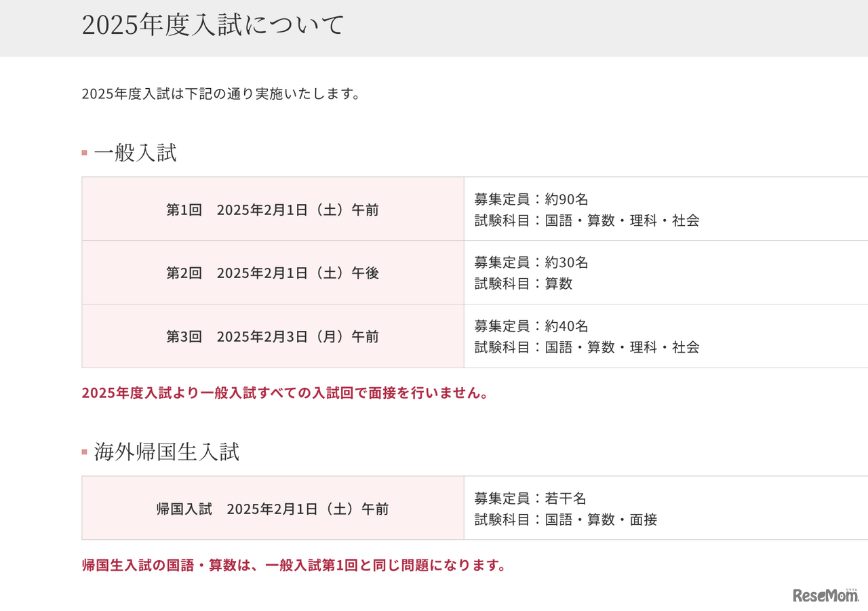Viewport: 868px width, 611px height.
Task: Select the 第3回 2月3日(月)午前 cell
Action: [273, 336]
